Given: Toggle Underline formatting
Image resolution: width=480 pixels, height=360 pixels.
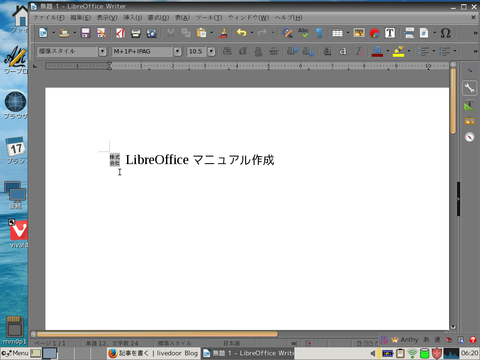Looking at the screenshot, I should click(258, 51).
